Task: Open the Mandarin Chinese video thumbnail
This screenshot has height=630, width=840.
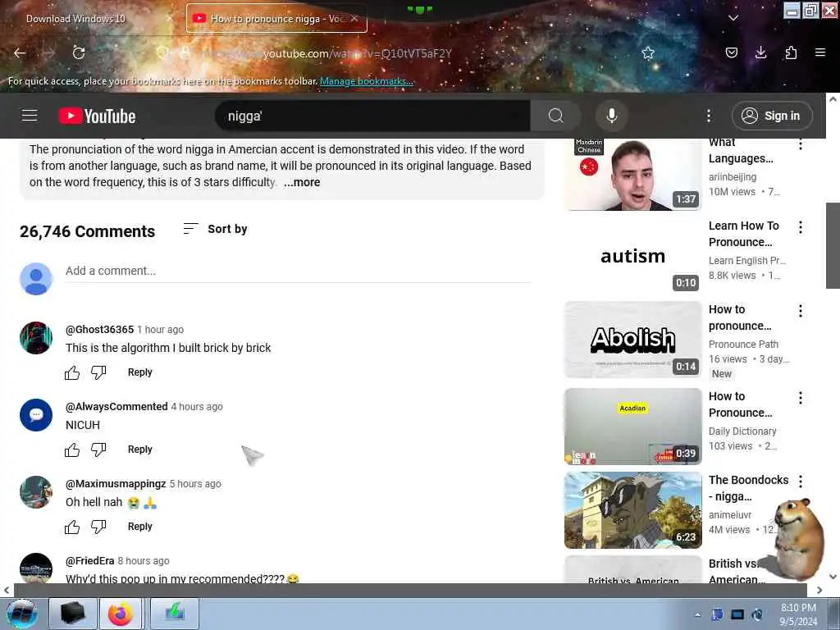Action: (632, 175)
